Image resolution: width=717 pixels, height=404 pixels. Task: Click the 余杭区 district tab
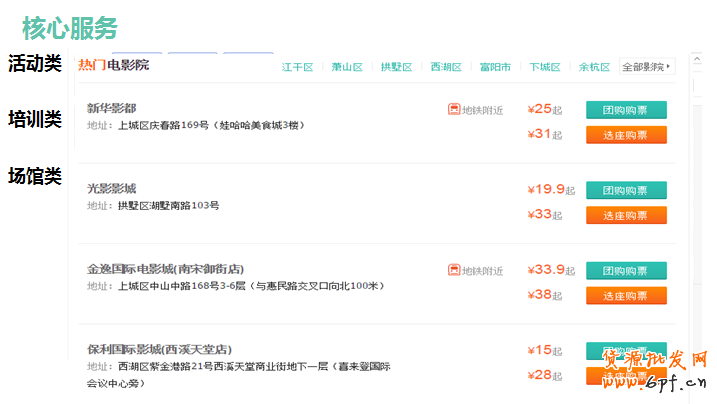(594, 67)
